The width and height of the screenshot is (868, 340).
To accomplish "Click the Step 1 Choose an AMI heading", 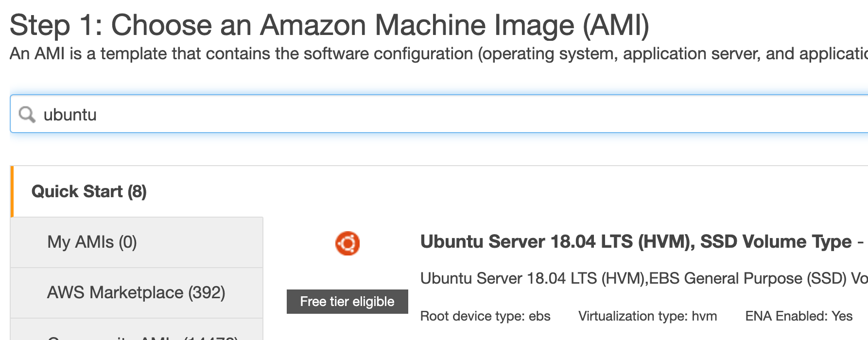I will point(330,25).
